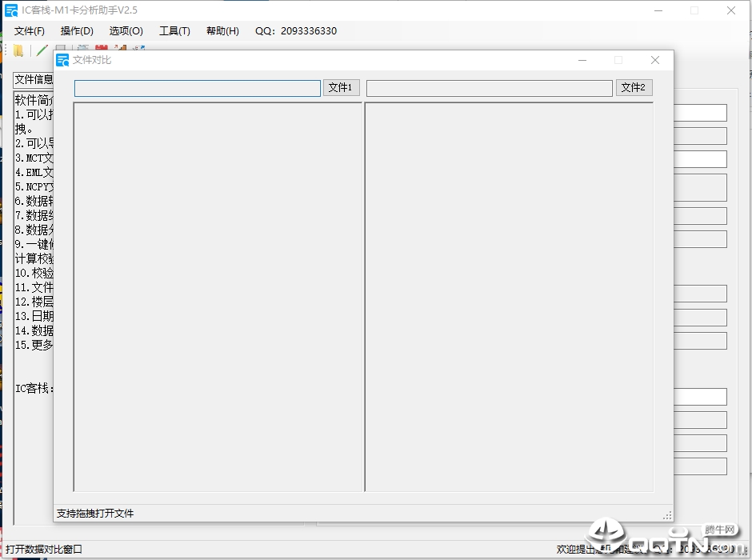Open the 文件(F) menu
This screenshot has width=752, height=560.
coord(30,31)
